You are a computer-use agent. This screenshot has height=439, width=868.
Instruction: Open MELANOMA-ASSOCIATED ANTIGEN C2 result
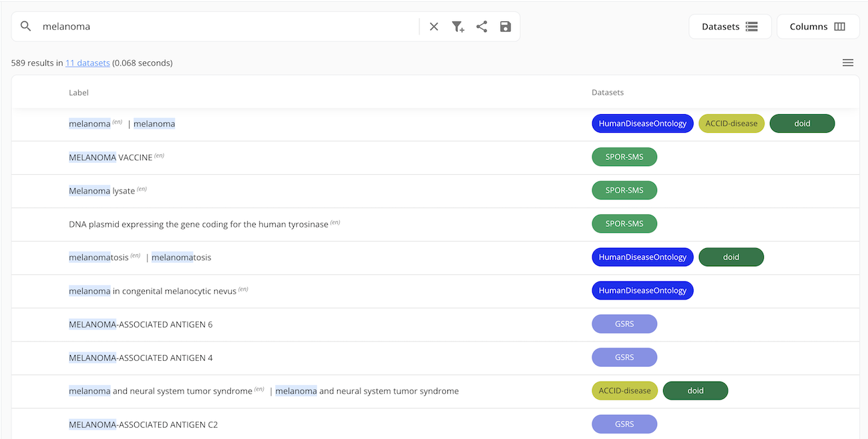pyautogui.click(x=143, y=424)
